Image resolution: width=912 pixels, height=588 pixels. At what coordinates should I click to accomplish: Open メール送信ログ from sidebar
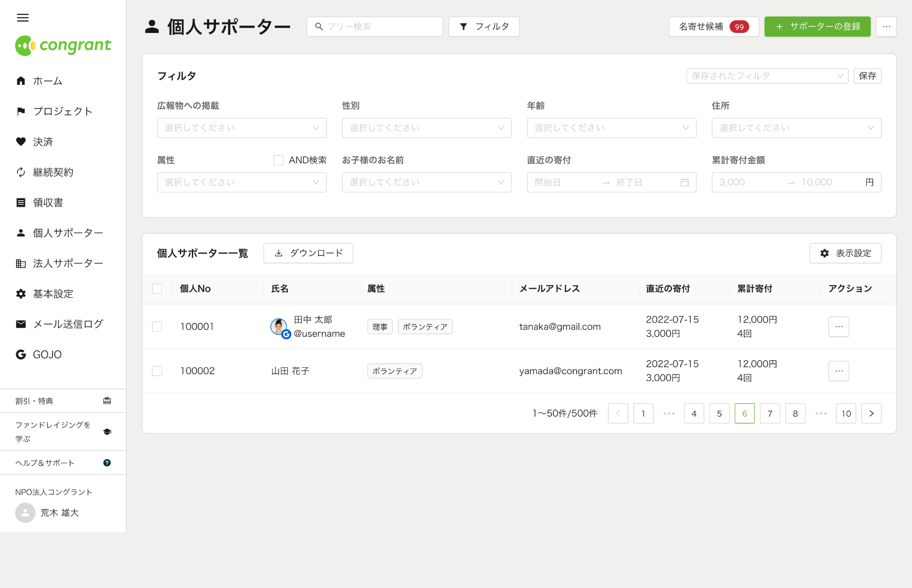click(68, 324)
